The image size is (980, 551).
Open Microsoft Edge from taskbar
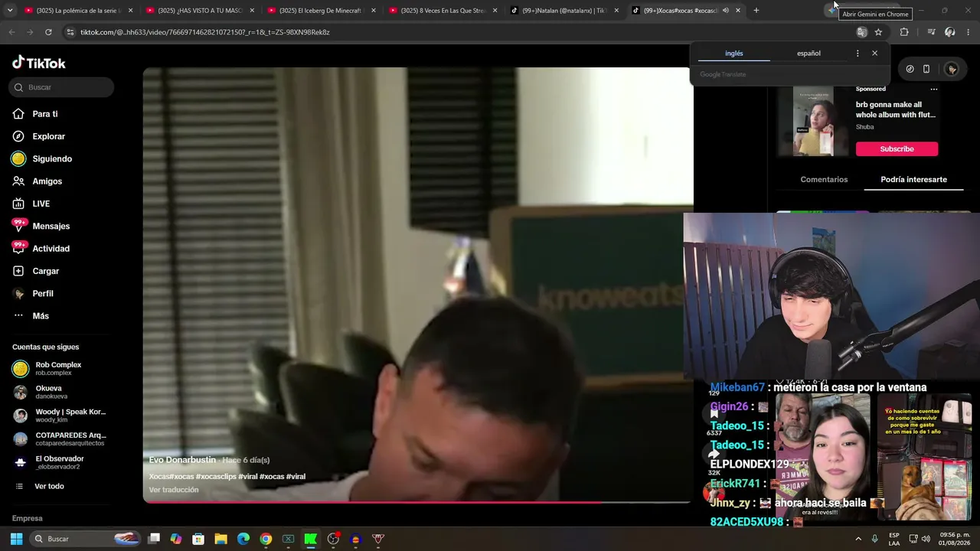click(x=243, y=539)
